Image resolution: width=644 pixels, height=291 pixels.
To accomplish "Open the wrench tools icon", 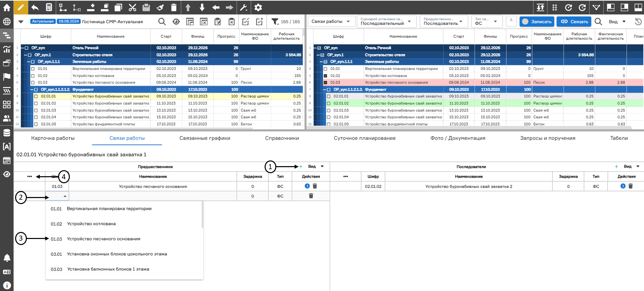I will [244, 7].
